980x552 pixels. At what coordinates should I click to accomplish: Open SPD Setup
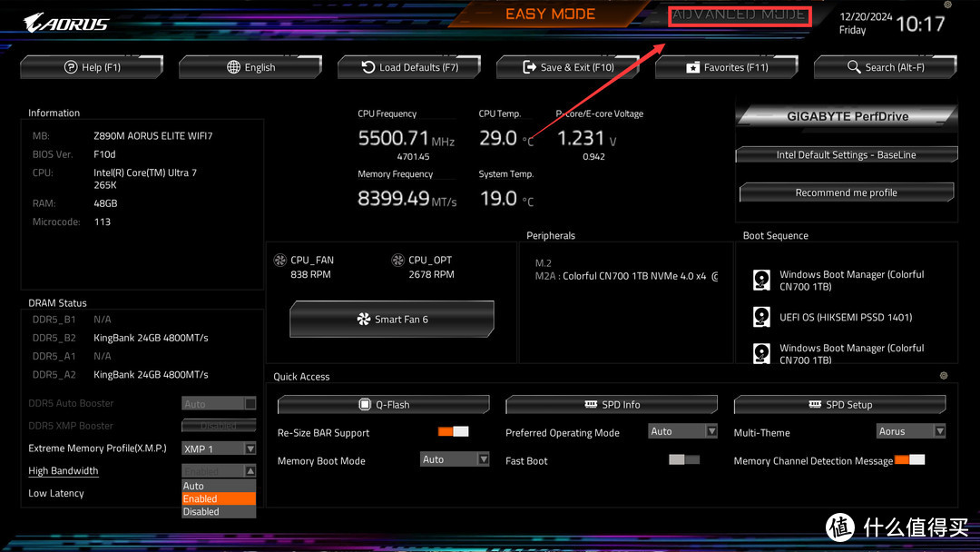point(840,404)
